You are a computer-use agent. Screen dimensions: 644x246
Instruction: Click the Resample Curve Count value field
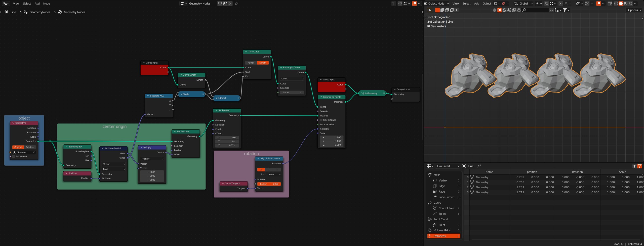(292, 93)
